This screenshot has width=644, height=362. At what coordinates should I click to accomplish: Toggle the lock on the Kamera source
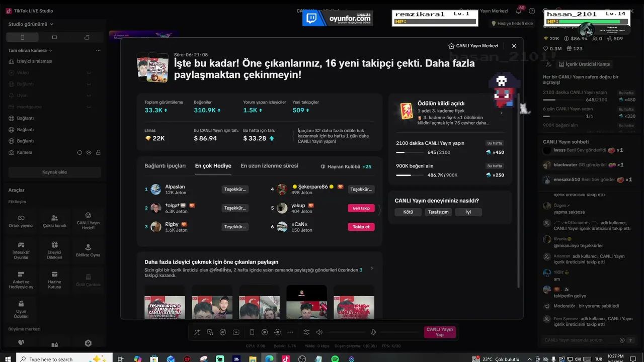pos(98,152)
